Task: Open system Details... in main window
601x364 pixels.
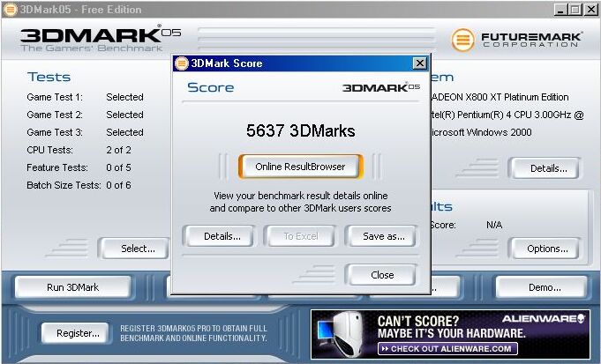Action: 545,168
